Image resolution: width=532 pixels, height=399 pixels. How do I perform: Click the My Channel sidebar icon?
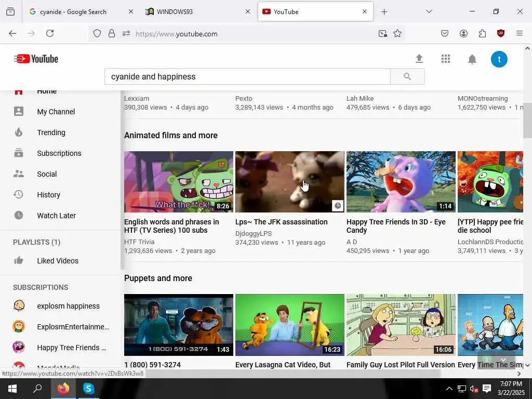tap(19, 111)
